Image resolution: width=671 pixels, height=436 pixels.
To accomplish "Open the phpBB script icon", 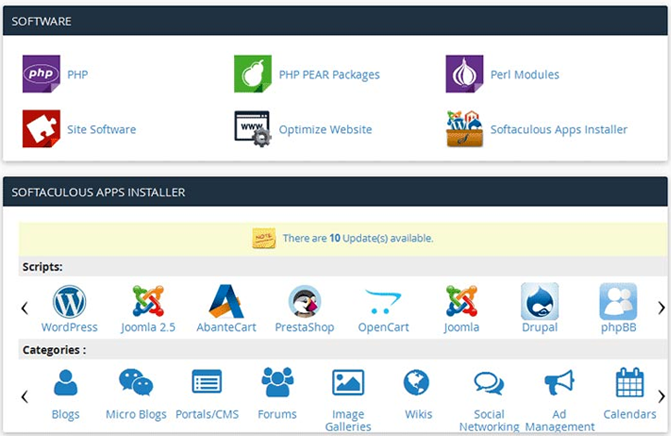I will pos(618,301).
